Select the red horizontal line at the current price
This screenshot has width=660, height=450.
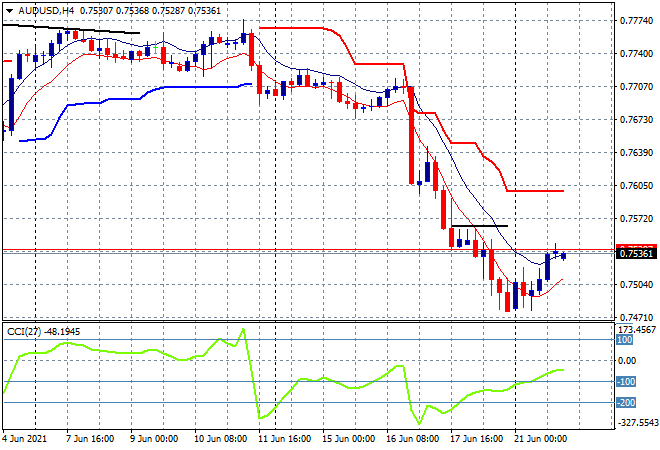click(309, 250)
